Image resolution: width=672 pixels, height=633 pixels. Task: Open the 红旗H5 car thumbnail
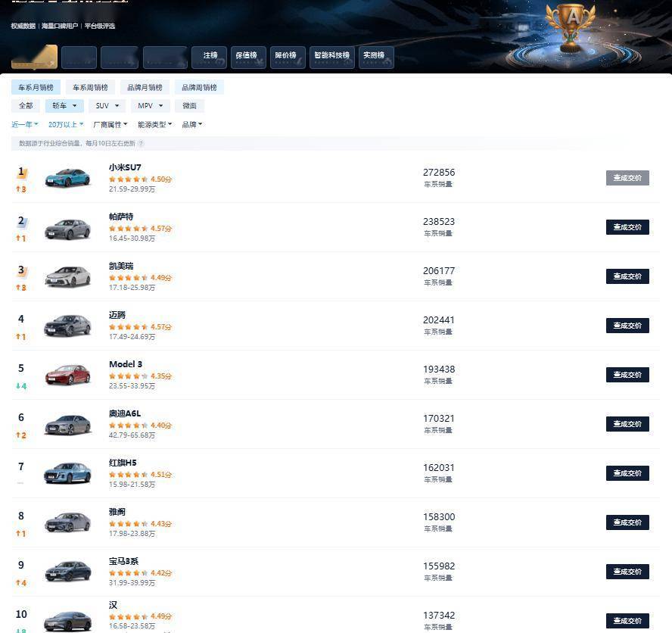(x=67, y=473)
